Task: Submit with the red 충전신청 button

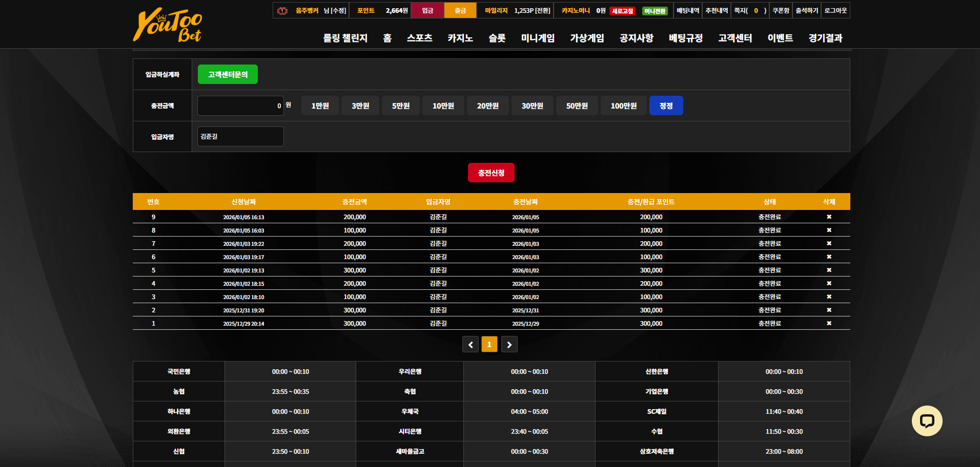Action: tap(491, 173)
